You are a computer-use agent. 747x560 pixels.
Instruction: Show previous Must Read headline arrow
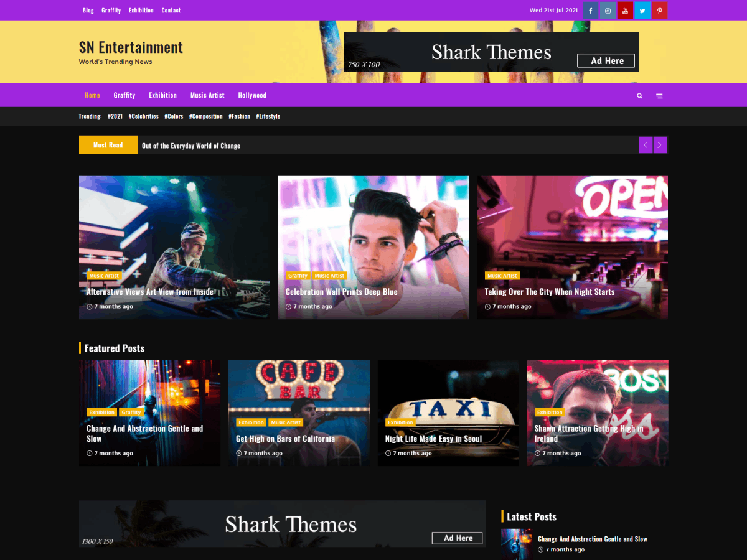coord(646,144)
